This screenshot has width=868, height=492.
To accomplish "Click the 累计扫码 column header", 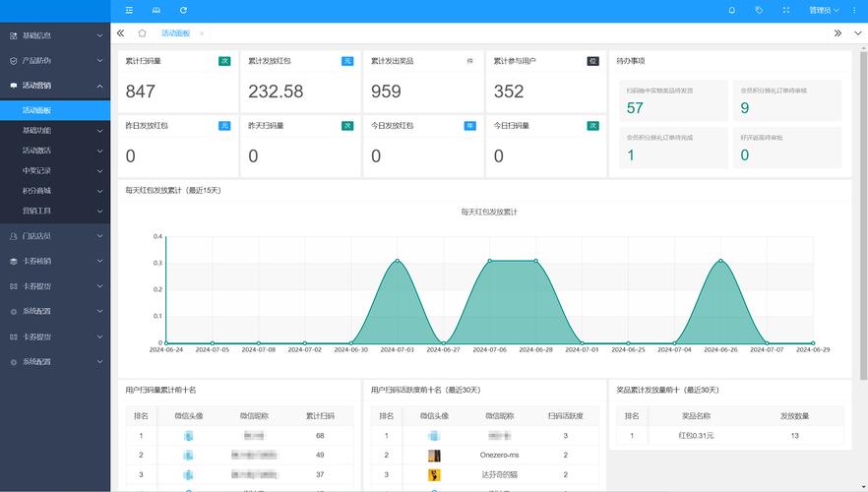I will [x=320, y=416].
